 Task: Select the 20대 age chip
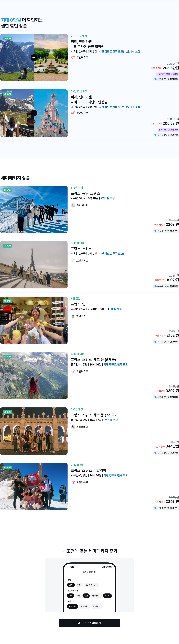71,585
